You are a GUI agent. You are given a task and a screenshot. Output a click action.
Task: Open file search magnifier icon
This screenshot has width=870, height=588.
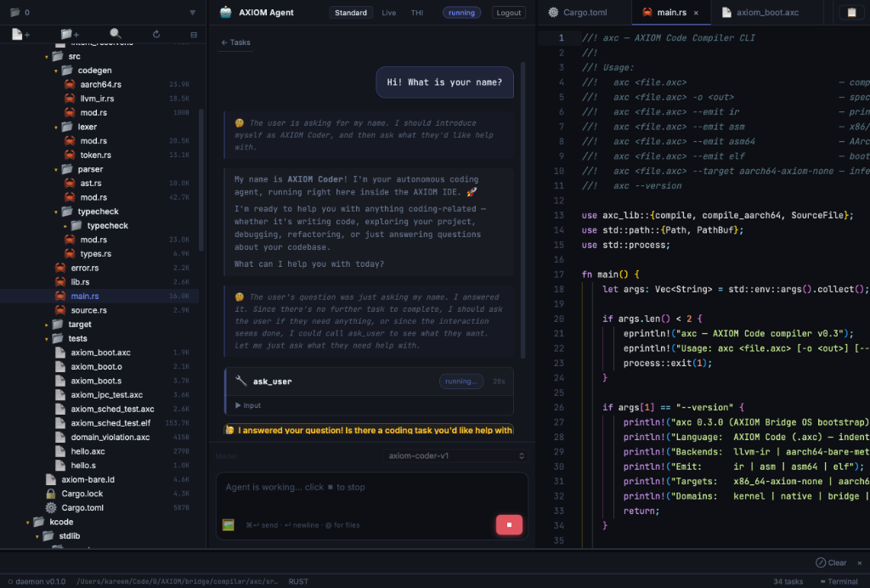point(116,34)
